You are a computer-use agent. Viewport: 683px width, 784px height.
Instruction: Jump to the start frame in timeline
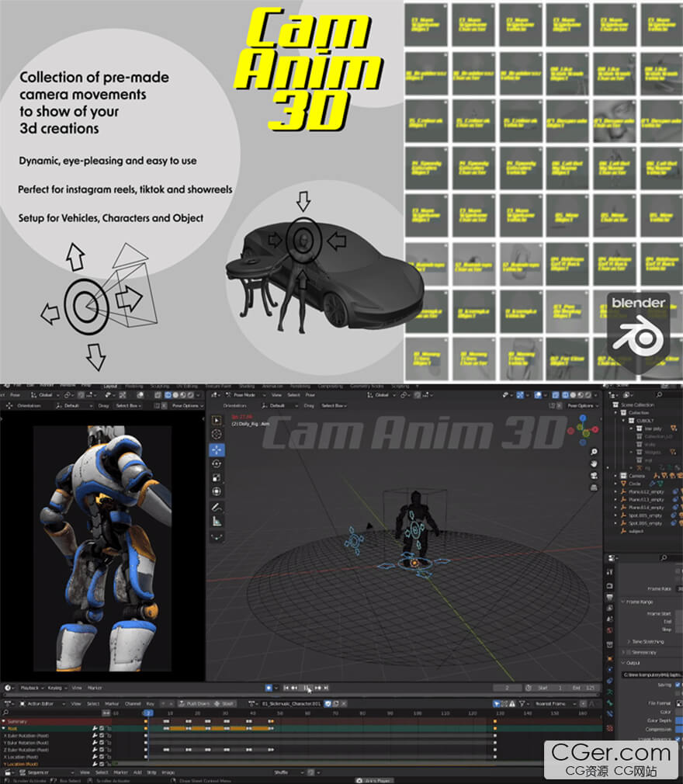[286, 688]
